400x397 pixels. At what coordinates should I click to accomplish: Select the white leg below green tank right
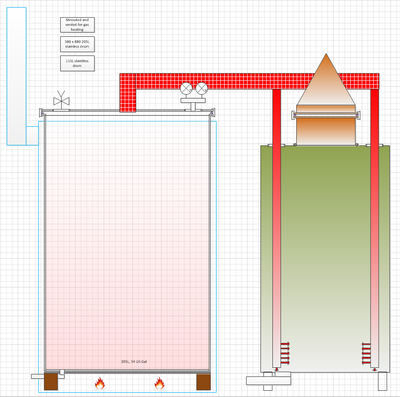click(383, 381)
